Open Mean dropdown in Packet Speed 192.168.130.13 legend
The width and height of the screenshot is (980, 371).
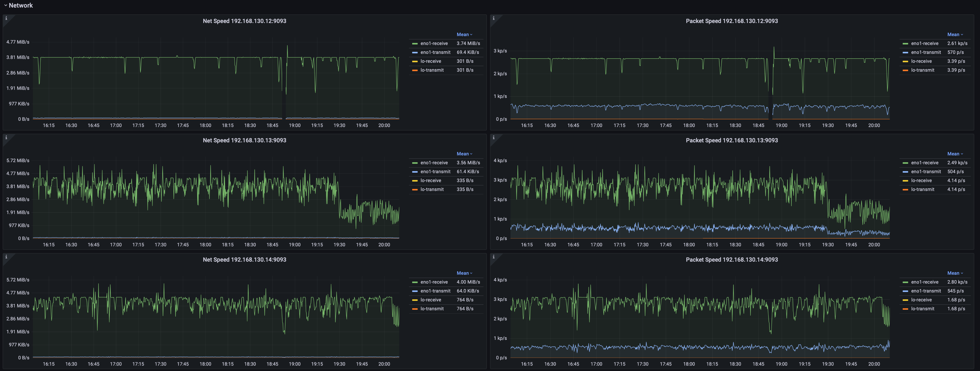tap(954, 154)
